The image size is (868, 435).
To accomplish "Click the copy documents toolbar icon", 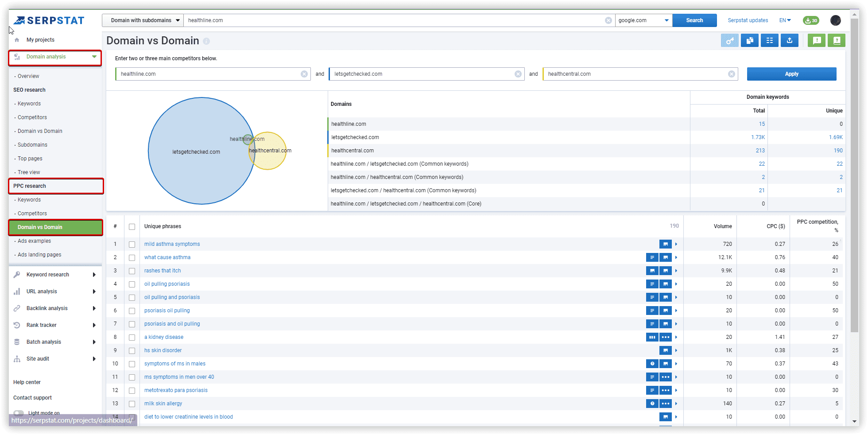I will tap(749, 40).
